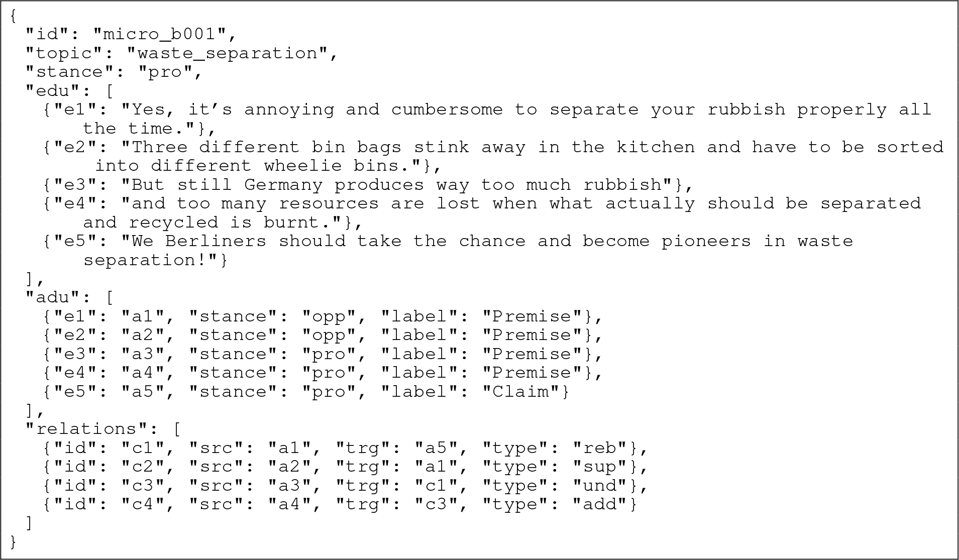Click the "c4" relation id value

pyautogui.click(x=144, y=504)
